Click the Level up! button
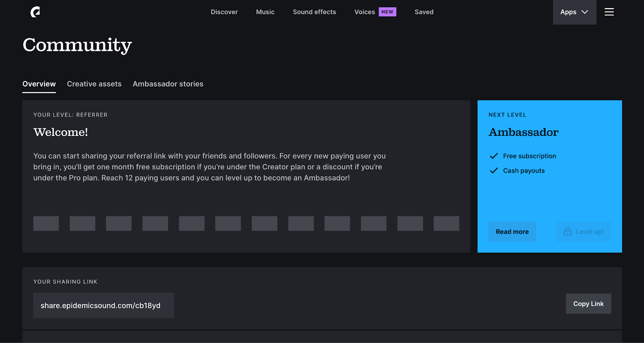 [583, 231]
